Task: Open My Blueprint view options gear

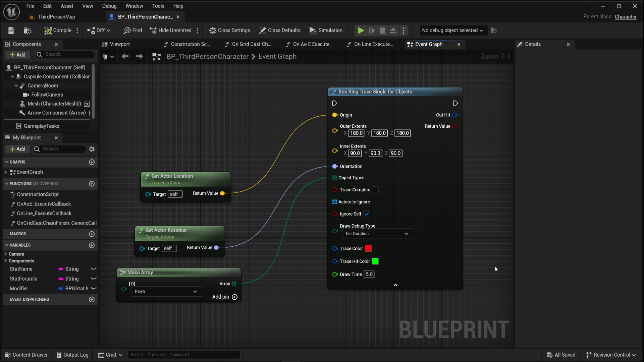Action: click(x=92, y=149)
